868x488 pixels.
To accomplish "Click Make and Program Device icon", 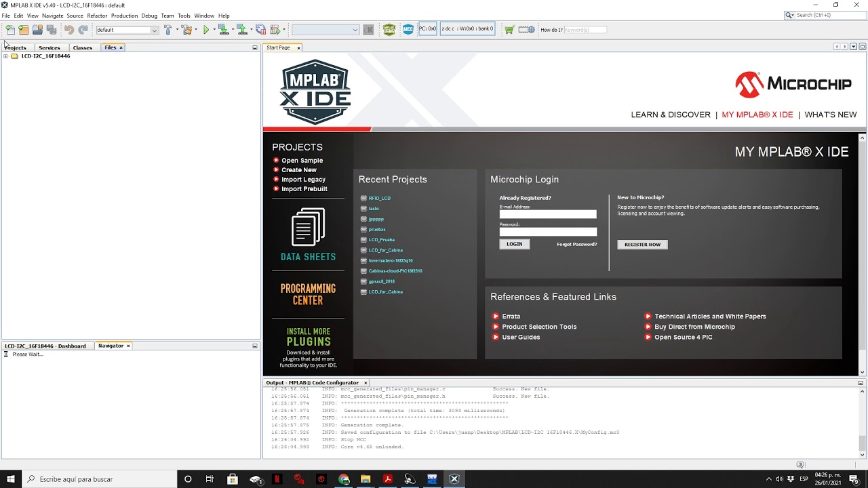I will [x=223, y=30].
